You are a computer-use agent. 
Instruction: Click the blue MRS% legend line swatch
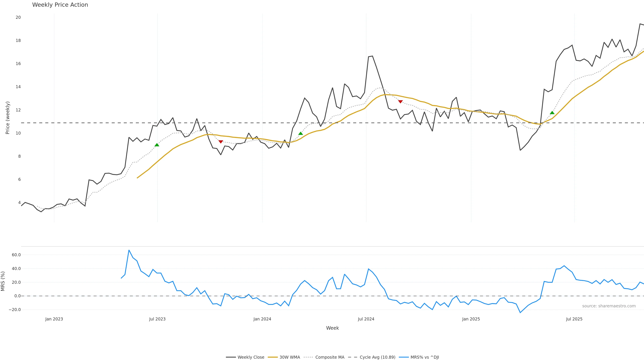click(404, 357)
